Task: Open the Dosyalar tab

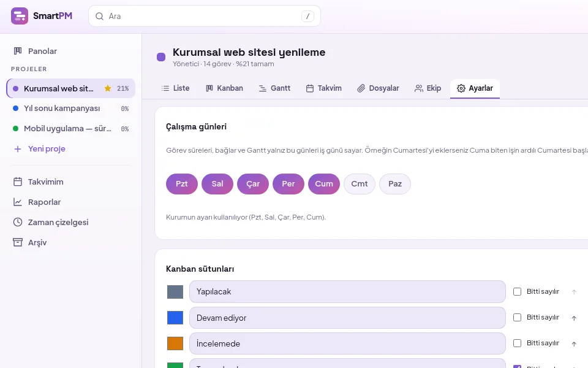Action: pos(378,88)
